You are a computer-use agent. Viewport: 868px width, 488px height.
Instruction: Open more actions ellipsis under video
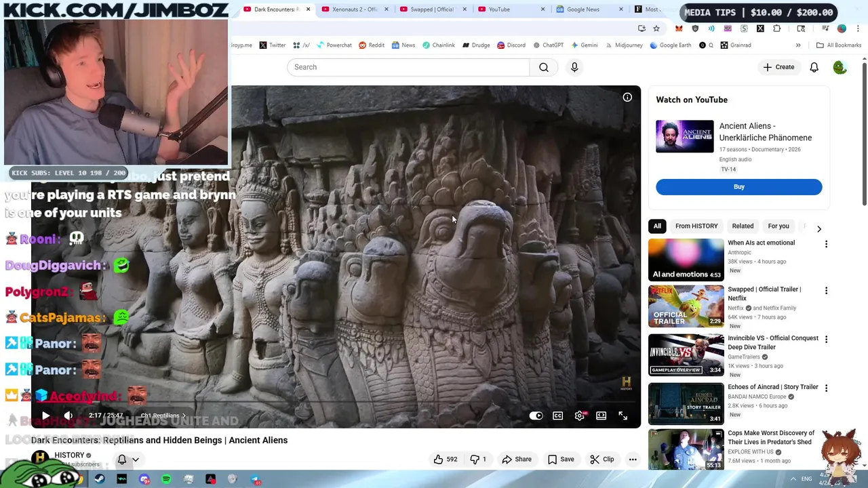633,460
